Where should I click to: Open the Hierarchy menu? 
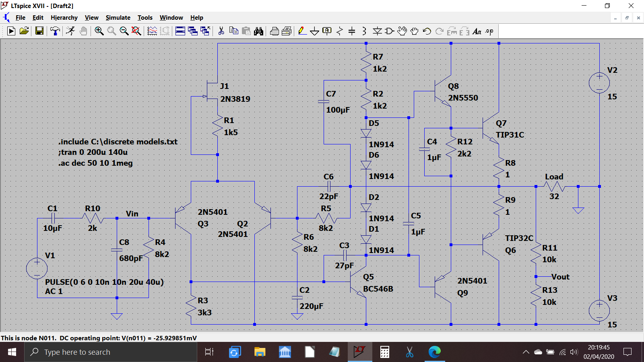pyautogui.click(x=64, y=18)
